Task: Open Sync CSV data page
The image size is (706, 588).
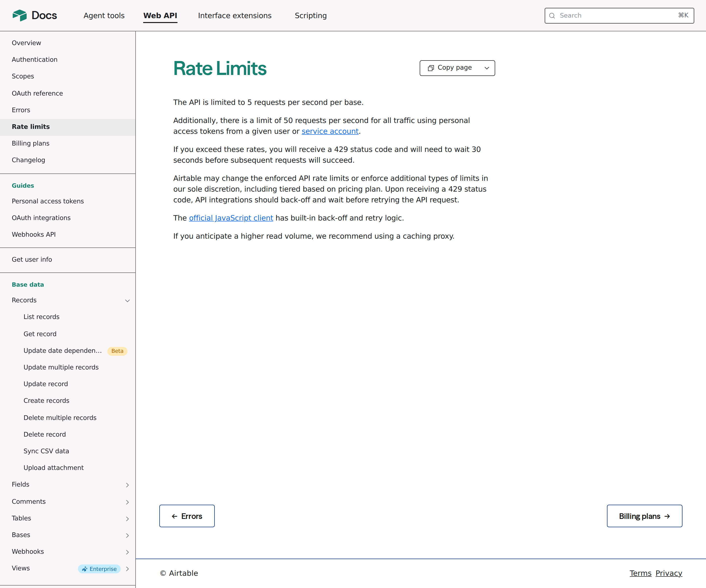Action: coord(68,451)
